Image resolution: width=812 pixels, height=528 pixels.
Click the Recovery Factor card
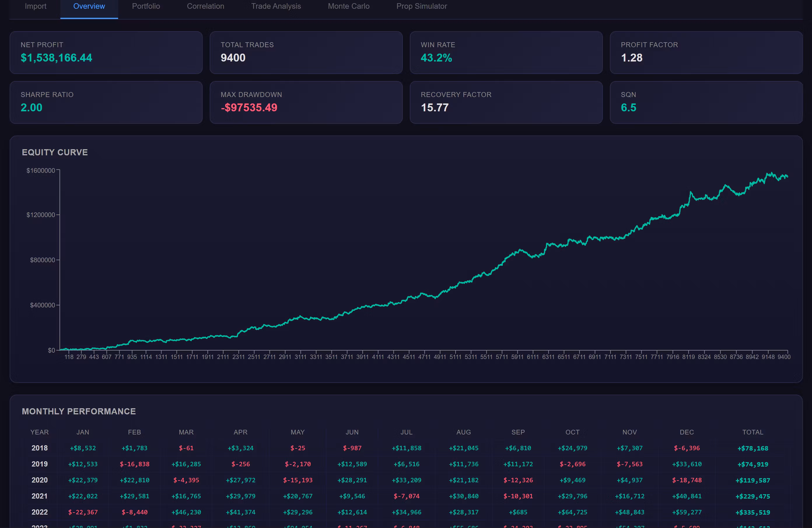pos(506,102)
